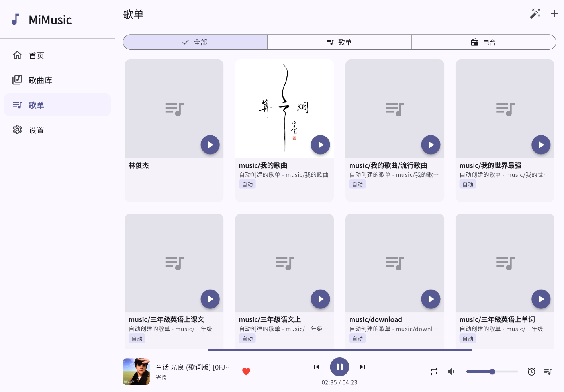Unfavorite the song with the red heart
Viewport: 564px width, 392px height.
coord(246,372)
